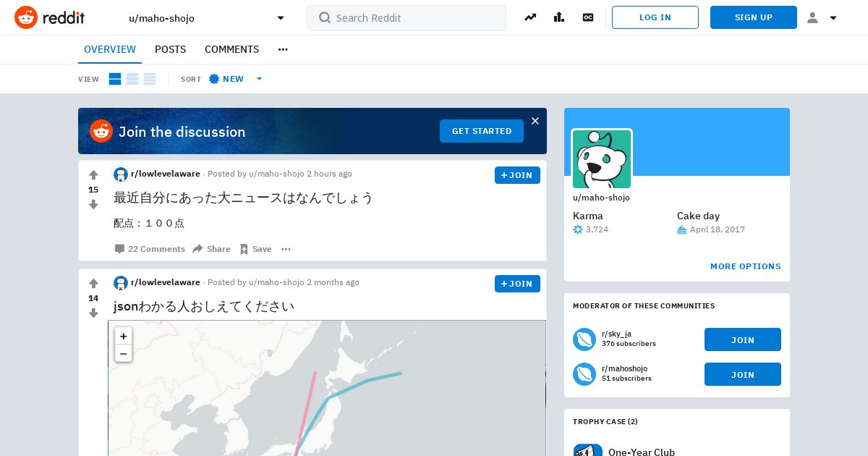Open post title 最近自分にあった大ニュースはなんでしょう
The width and height of the screenshot is (868, 456).
(244, 198)
